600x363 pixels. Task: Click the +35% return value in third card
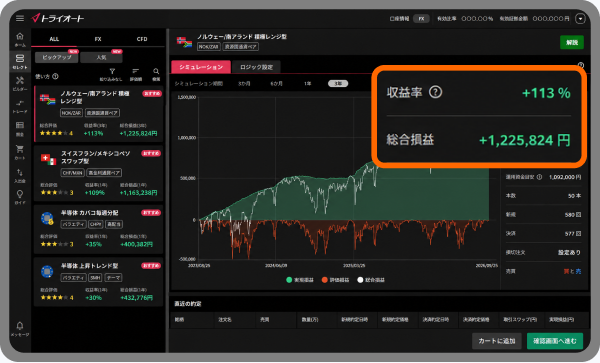[x=93, y=244]
